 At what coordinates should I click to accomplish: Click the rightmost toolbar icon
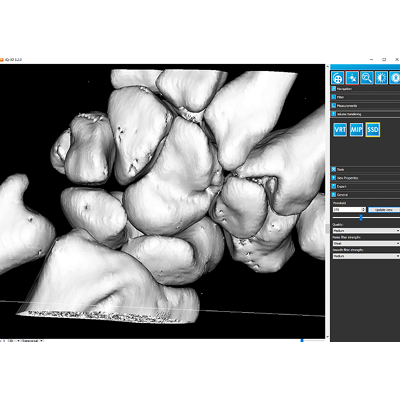(395, 78)
